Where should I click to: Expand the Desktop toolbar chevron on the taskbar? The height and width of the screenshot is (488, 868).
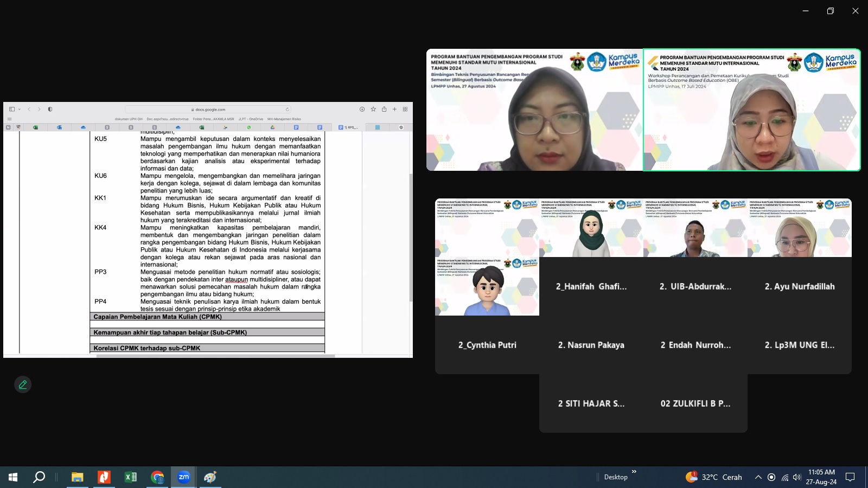pyautogui.click(x=634, y=472)
